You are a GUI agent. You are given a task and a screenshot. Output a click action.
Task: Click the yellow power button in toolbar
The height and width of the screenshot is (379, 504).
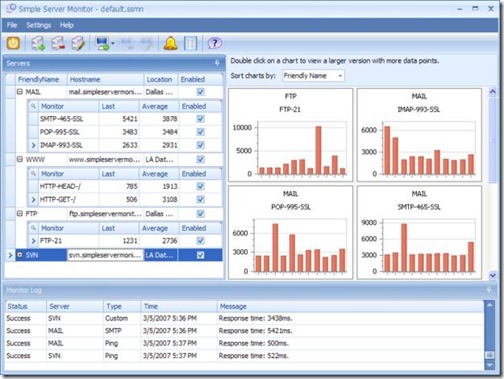point(13,43)
